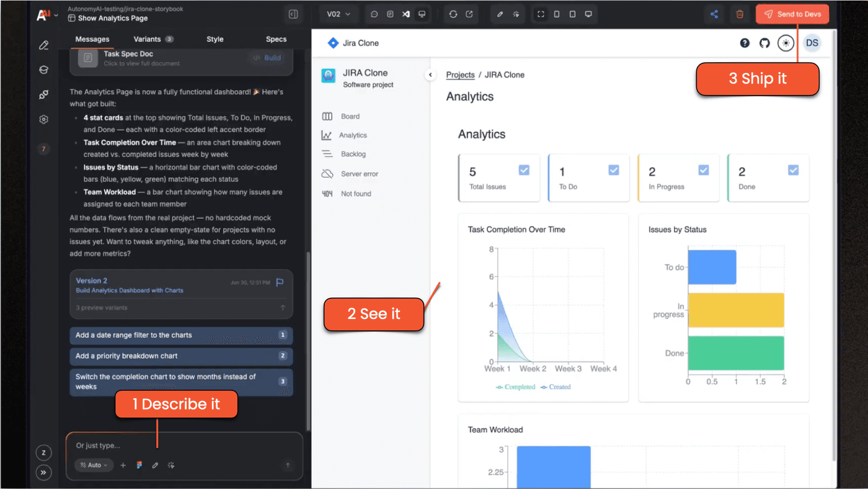Click the plus add attachment icon

coord(123,465)
